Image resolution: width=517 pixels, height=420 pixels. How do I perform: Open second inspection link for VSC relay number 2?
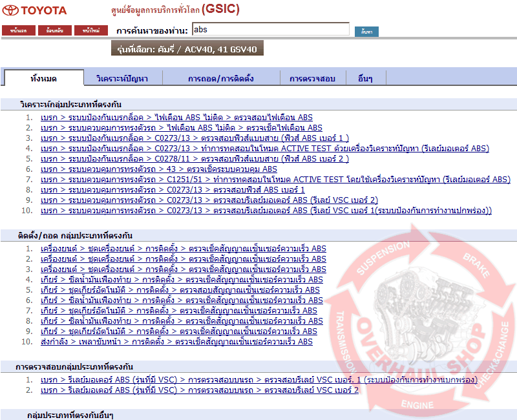click(x=199, y=390)
